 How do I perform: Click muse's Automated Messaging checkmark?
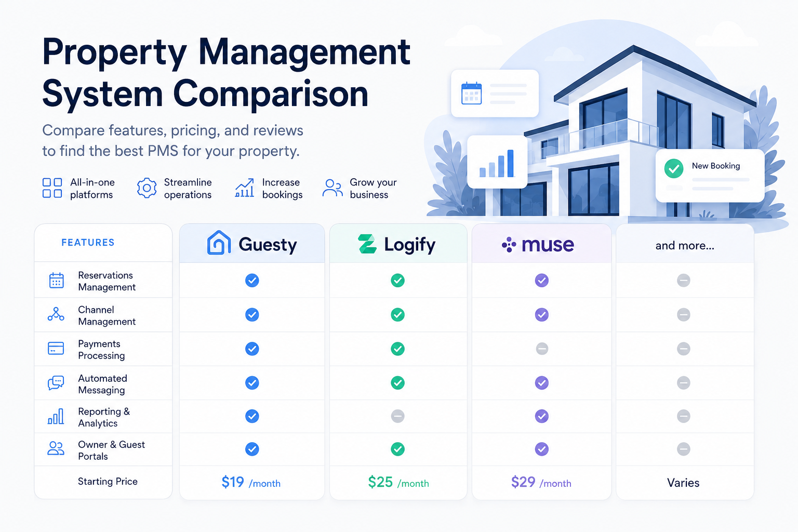pos(542,383)
